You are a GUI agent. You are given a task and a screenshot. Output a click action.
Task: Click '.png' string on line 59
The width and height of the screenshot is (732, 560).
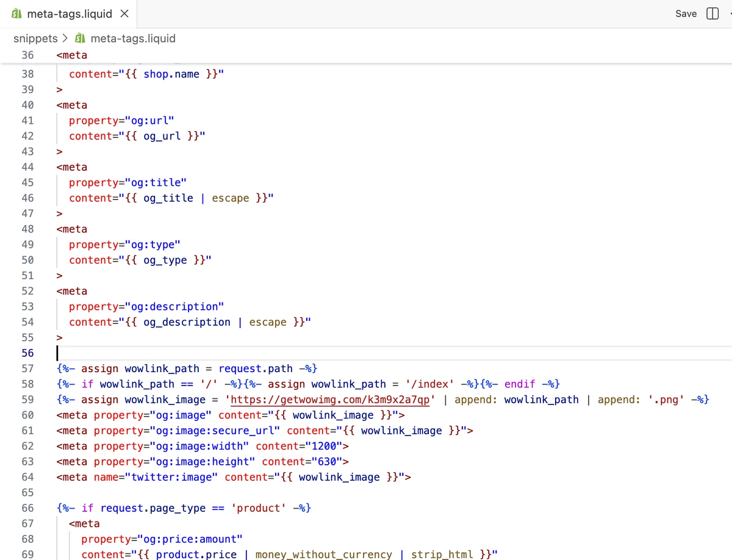tap(666, 400)
